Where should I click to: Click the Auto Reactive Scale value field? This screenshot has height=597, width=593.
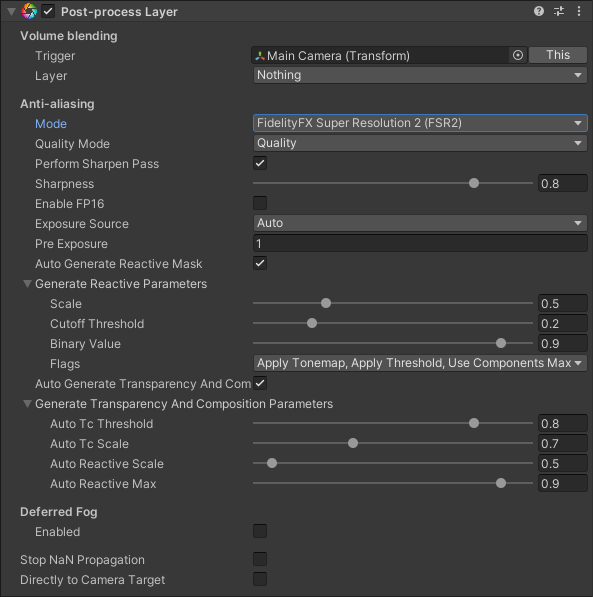pos(563,463)
